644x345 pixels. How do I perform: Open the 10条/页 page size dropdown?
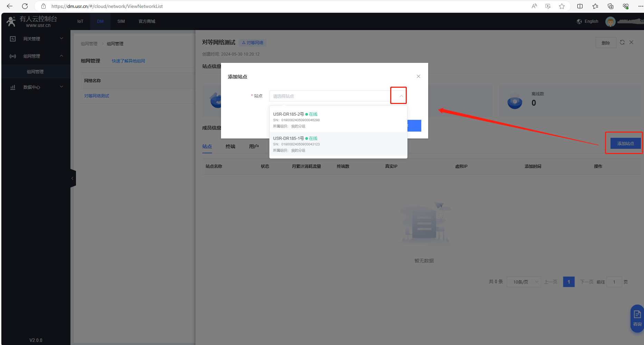tap(523, 282)
